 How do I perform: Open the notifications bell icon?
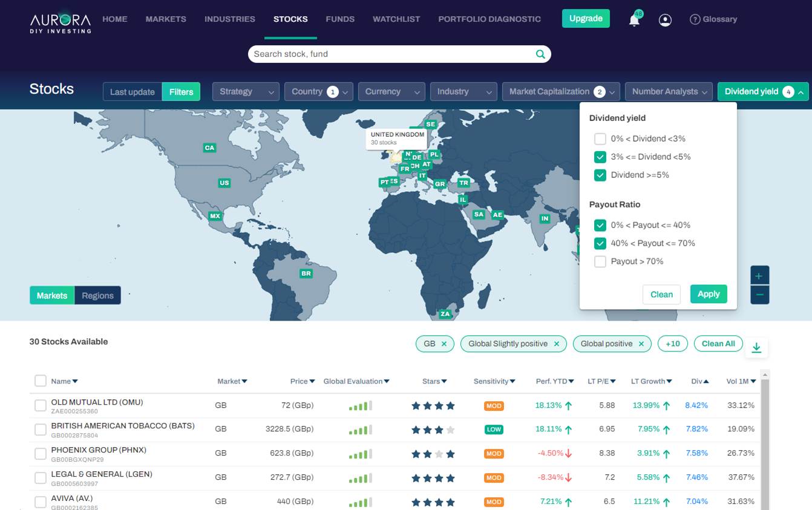[634, 20]
